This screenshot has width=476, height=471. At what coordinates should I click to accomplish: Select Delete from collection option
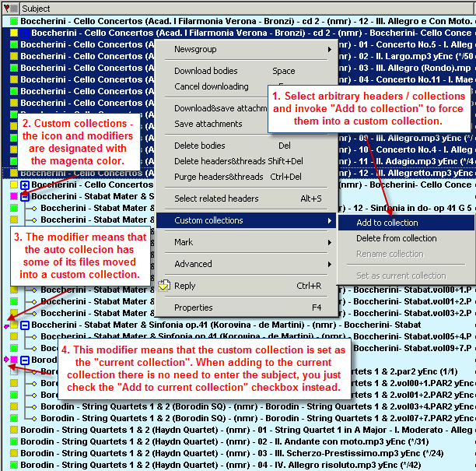(x=396, y=238)
